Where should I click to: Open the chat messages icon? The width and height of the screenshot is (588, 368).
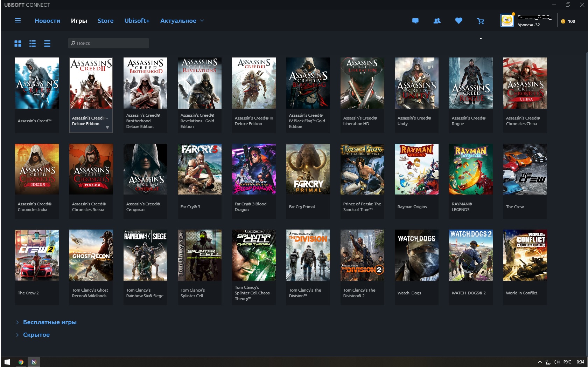coord(415,21)
